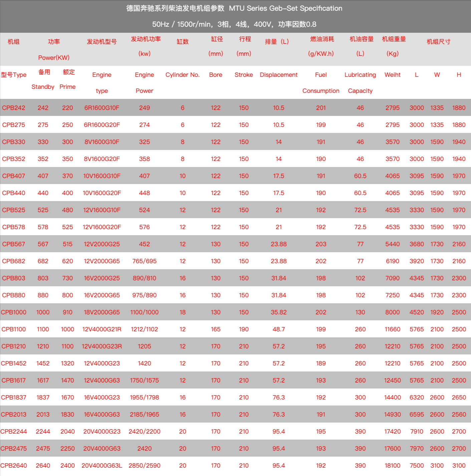This screenshot has width=471, height=476.
Task: Select engine type 12V4000G63
Action: [x=102, y=380]
